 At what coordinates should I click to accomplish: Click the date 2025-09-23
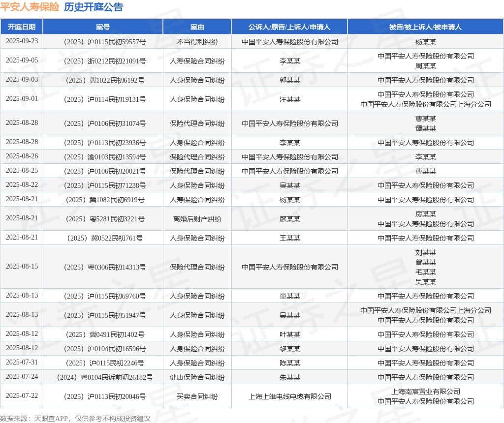pyautogui.click(x=22, y=41)
